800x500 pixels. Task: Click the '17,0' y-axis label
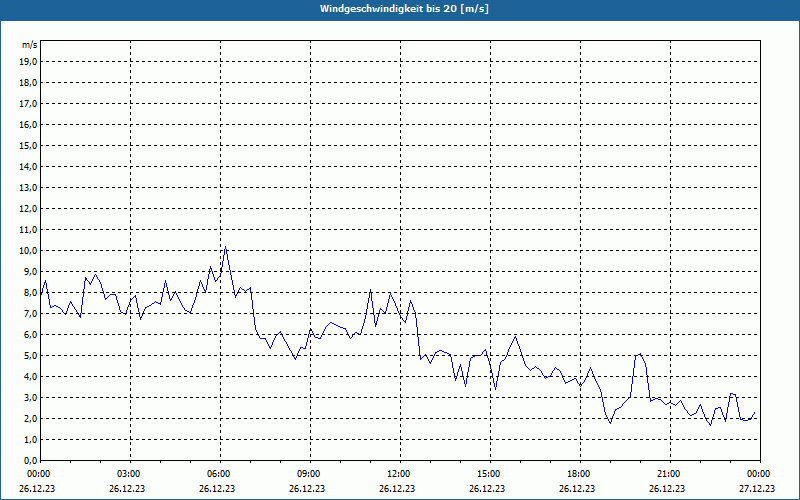tap(29, 104)
